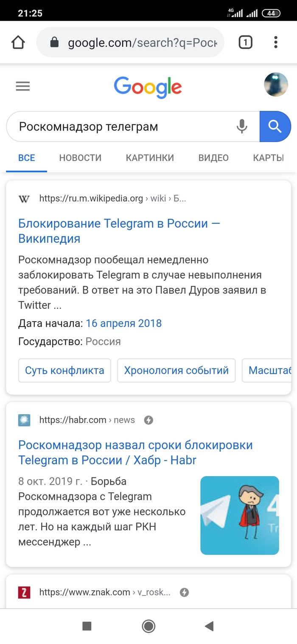Tap the AMP lightning icon beside habr.com
This screenshot has width=297, height=644.
pyautogui.click(x=148, y=420)
